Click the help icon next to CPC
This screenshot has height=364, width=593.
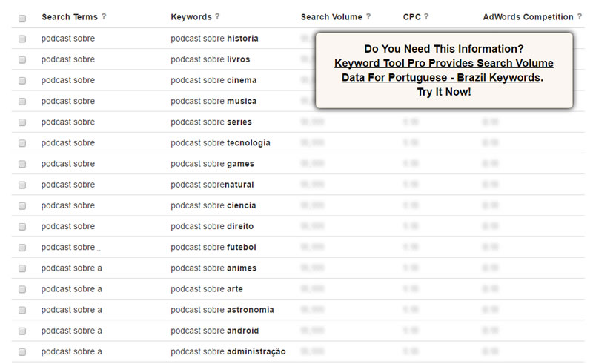pyautogui.click(x=426, y=16)
